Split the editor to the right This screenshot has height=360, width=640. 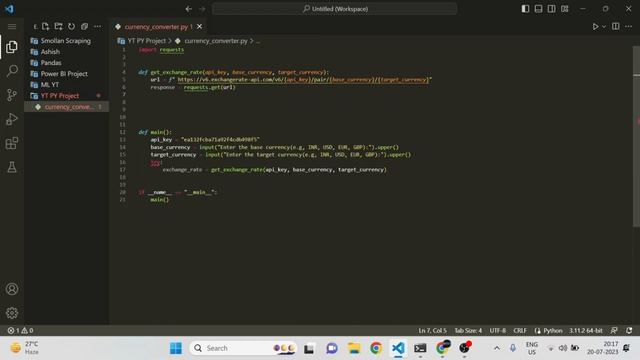616,27
